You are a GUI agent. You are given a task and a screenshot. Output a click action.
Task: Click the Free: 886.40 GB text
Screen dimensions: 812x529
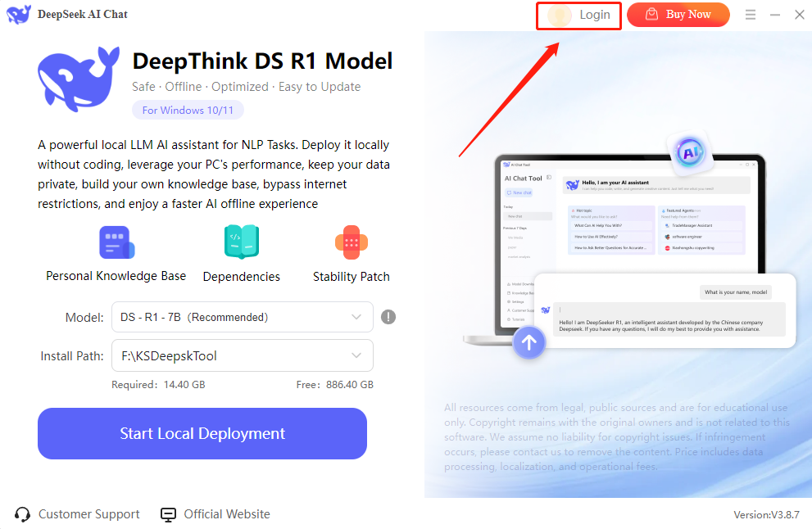[x=334, y=385]
